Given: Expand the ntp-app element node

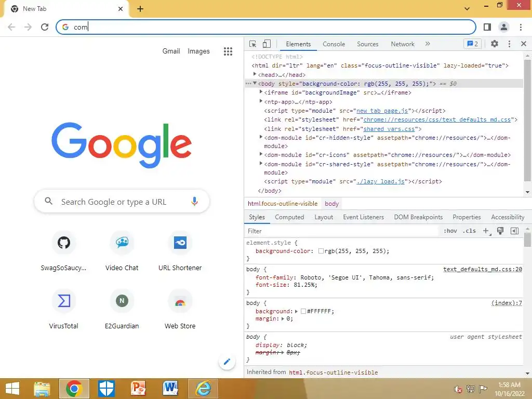Looking at the screenshot, I should [261, 101].
